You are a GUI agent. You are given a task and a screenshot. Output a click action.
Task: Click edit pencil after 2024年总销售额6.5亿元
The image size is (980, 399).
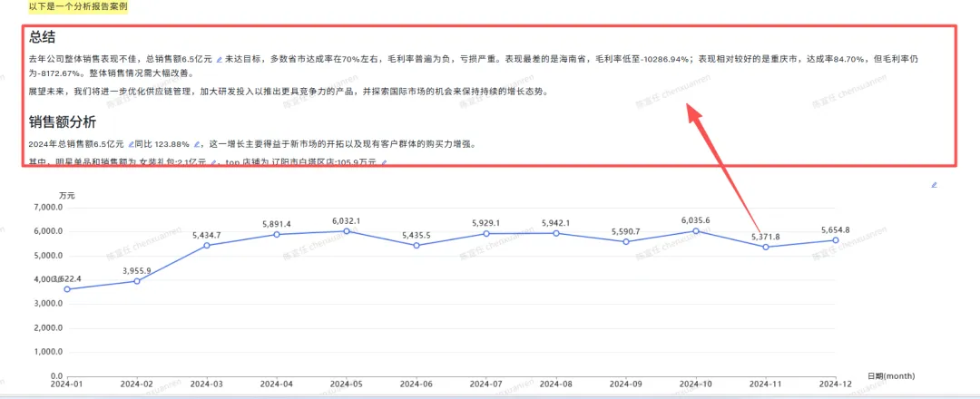click(x=132, y=144)
